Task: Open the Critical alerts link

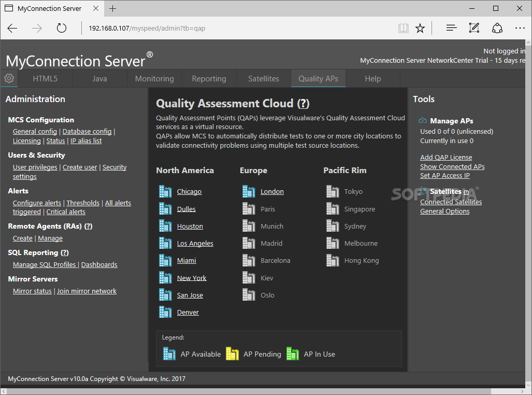Action: click(x=66, y=211)
